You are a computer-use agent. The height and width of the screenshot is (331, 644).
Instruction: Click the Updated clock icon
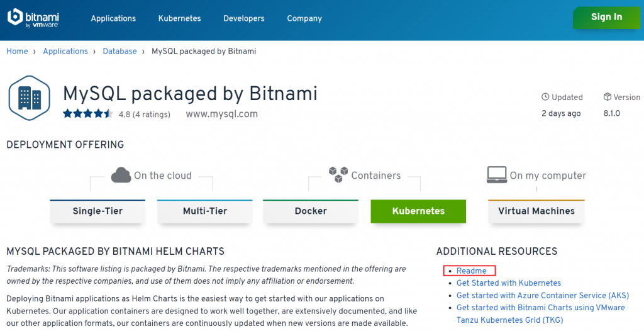(x=545, y=97)
